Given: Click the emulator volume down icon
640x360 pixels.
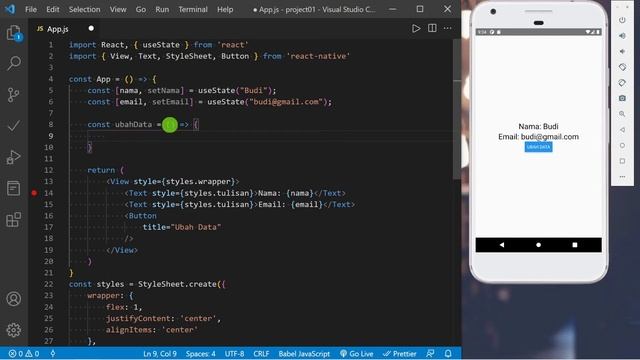Looking at the screenshot, I should click(x=622, y=51).
